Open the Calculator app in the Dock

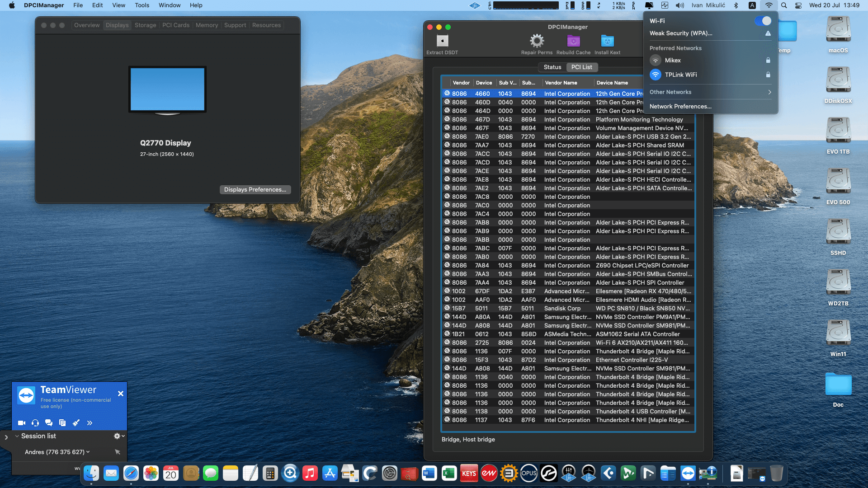click(270, 473)
